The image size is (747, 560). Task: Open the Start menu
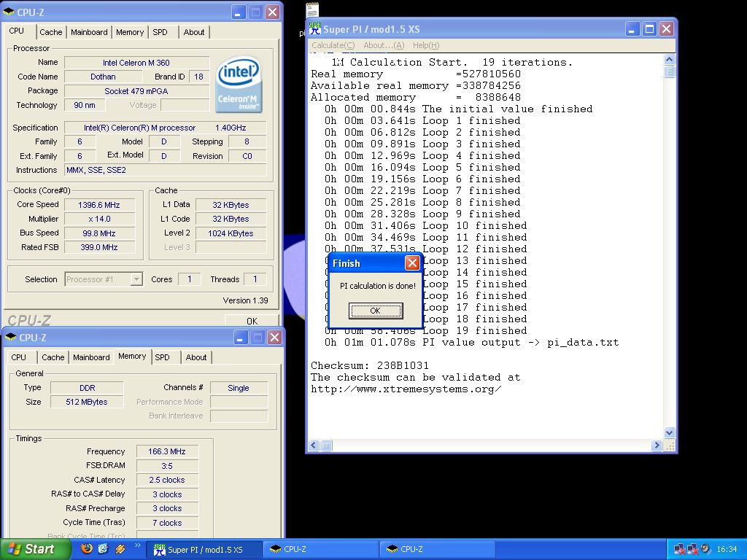coord(35,549)
